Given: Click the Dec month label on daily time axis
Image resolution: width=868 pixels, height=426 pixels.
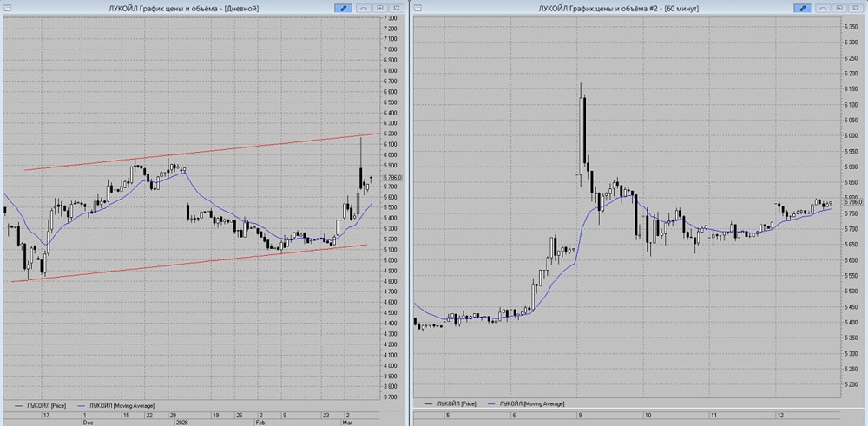Looking at the screenshot, I should tap(88, 422).
